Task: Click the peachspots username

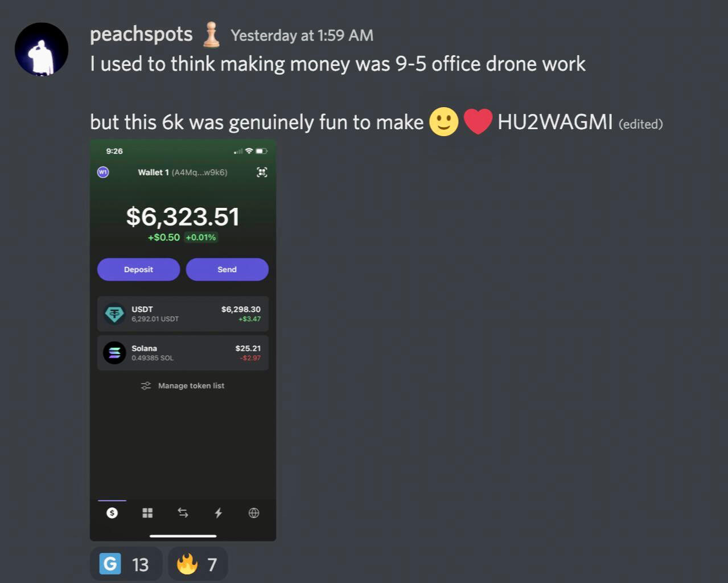Action: (x=141, y=34)
